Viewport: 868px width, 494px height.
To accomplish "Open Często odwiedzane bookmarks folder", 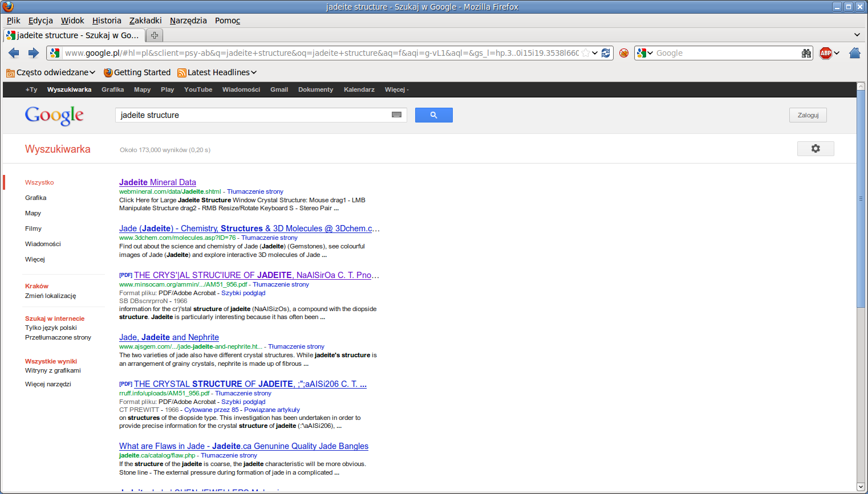I will (51, 72).
